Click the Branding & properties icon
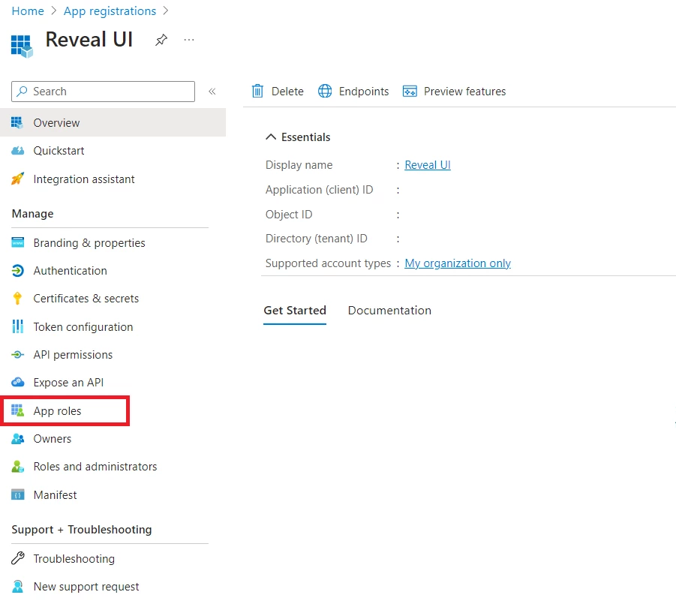The image size is (676, 616). [x=17, y=242]
